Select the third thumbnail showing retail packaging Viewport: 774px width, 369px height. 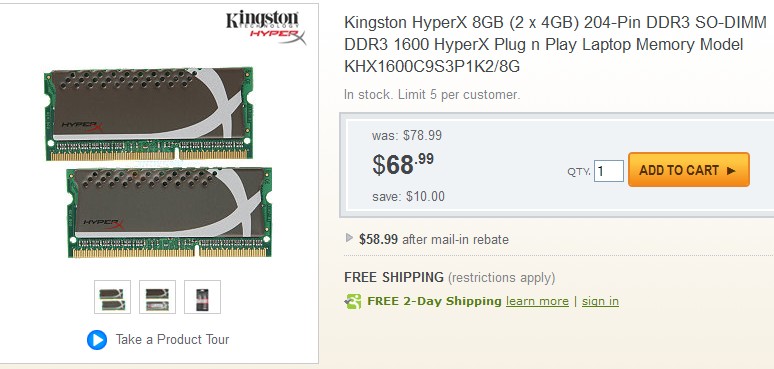coord(202,297)
